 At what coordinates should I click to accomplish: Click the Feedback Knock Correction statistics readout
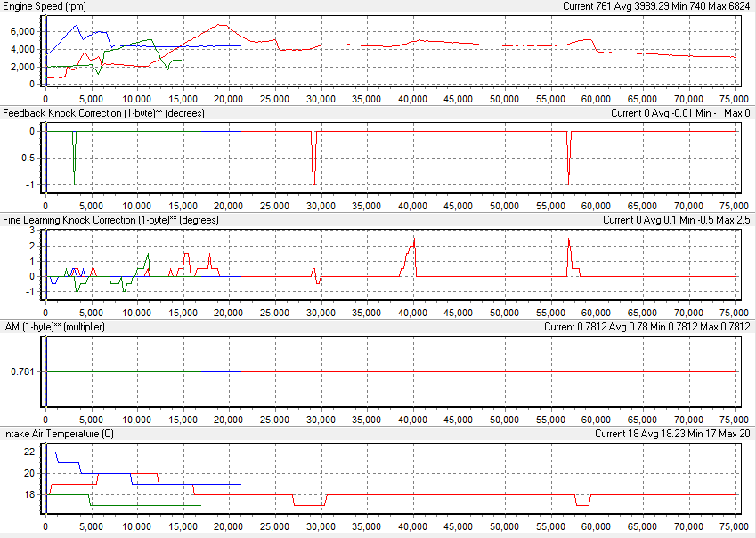[x=679, y=113]
